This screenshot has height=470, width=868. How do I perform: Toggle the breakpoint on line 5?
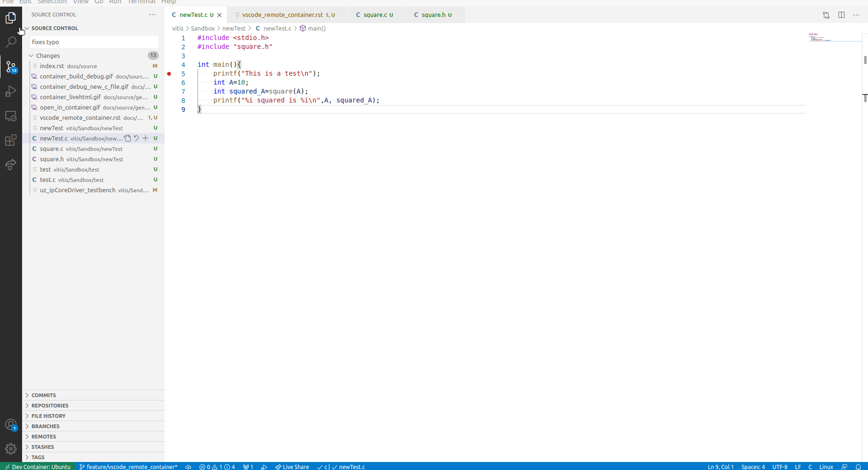[169, 74]
